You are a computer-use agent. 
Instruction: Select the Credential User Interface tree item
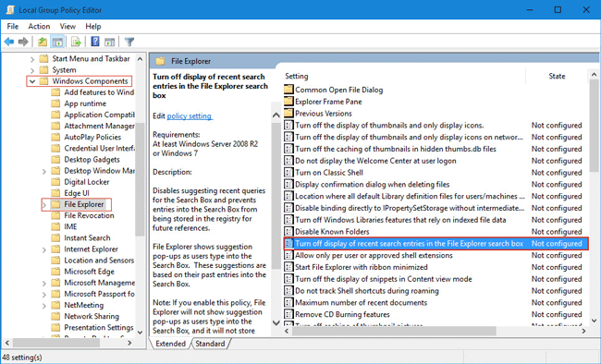tap(99, 148)
